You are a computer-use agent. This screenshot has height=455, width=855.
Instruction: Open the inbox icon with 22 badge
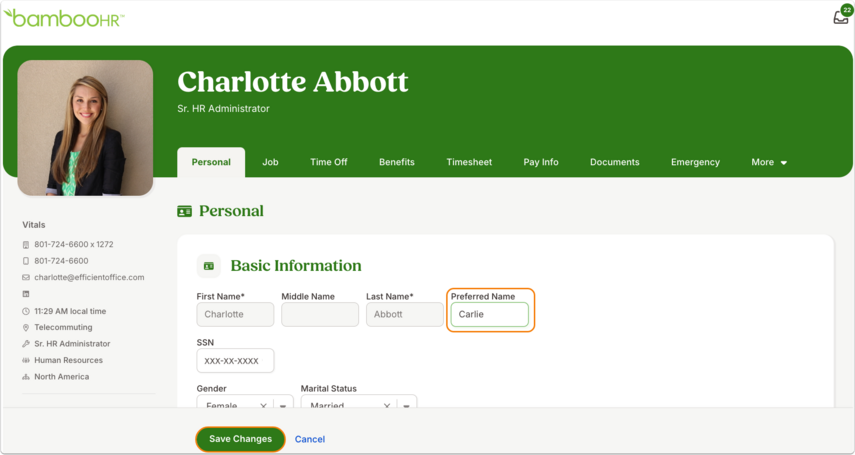841,16
